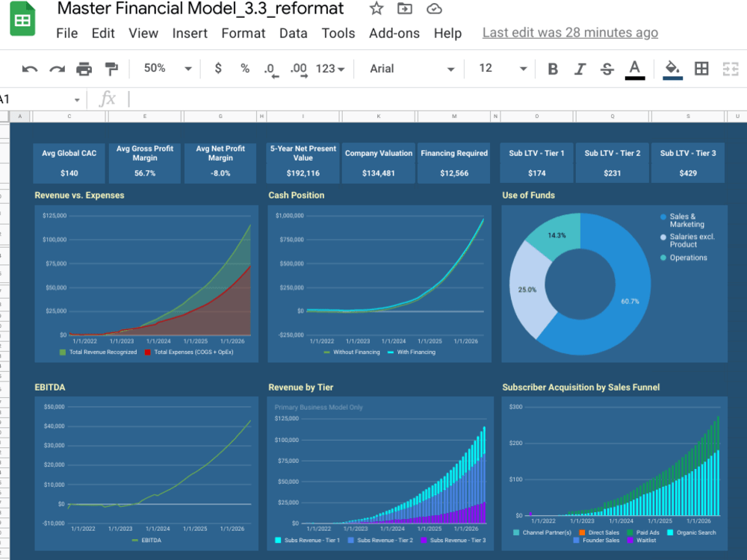
Task: Click the 'Last edit was 28 minutes ago' link
Action: pos(570,33)
